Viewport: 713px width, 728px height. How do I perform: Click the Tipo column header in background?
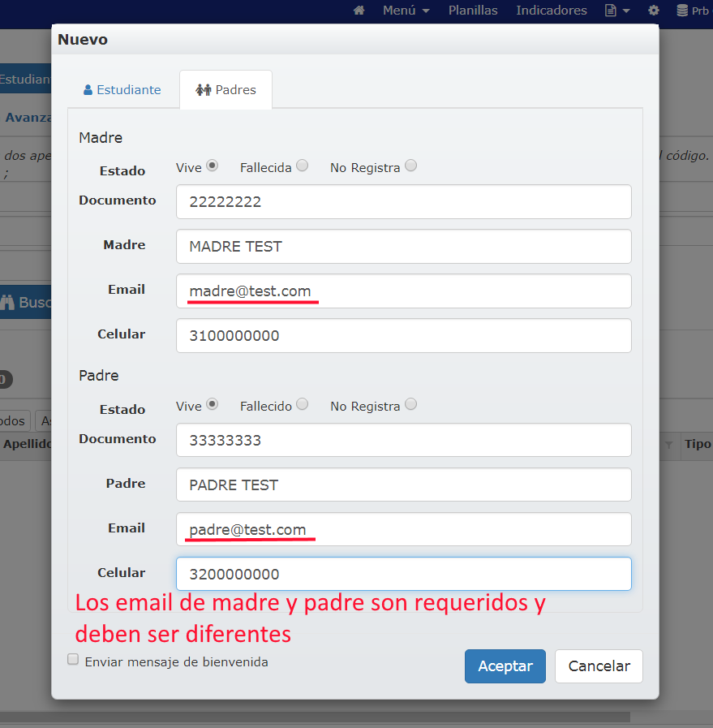coord(698,444)
